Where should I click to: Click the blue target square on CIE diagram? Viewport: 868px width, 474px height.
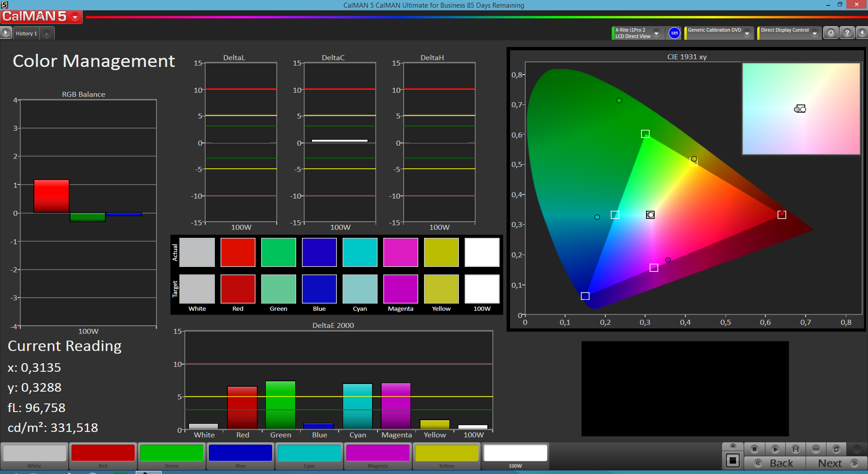click(585, 296)
